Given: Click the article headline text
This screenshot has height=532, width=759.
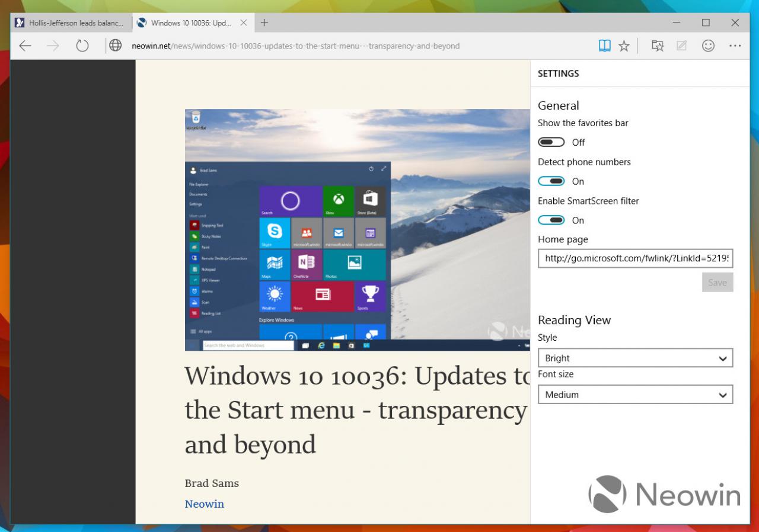Looking at the screenshot, I should pyautogui.click(x=356, y=410).
